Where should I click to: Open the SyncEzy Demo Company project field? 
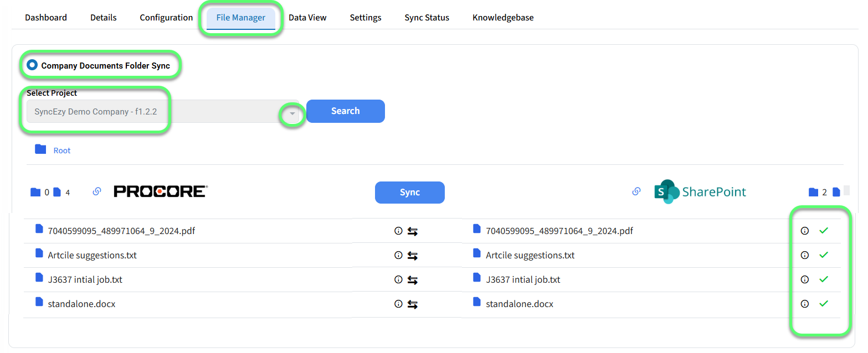tap(155, 112)
